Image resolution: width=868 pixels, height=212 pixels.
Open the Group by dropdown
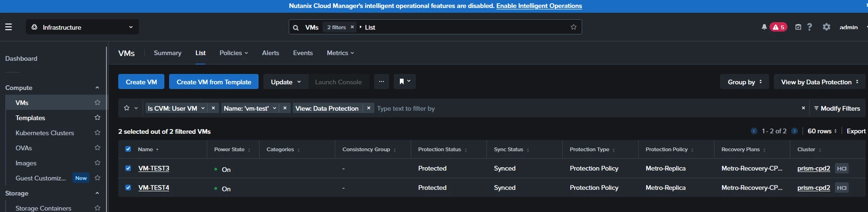pos(745,82)
